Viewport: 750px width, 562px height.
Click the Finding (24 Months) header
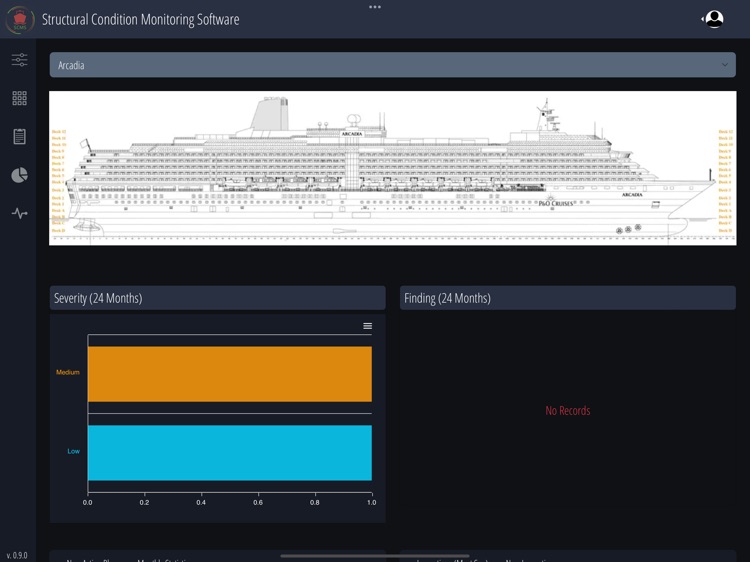click(x=568, y=298)
